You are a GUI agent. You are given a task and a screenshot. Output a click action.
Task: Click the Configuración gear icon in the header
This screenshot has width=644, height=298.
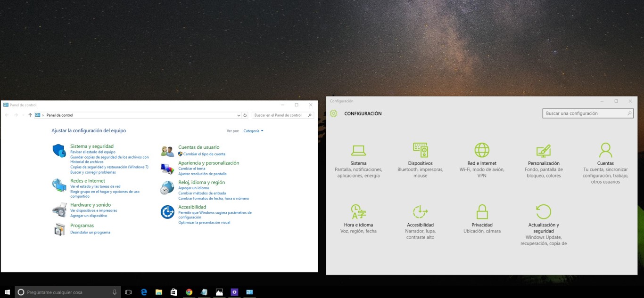(334, 113)
